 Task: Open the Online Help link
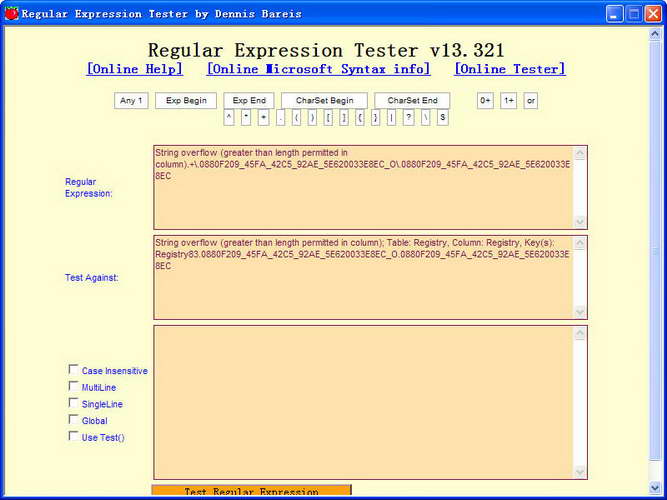pos(134,69)
